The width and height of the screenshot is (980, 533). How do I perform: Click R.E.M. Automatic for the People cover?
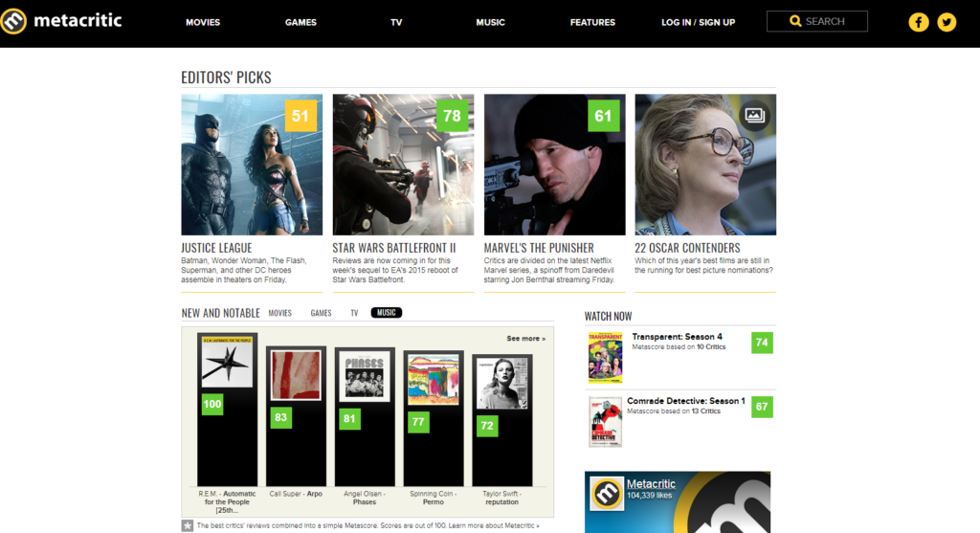[x=228, y=361]
